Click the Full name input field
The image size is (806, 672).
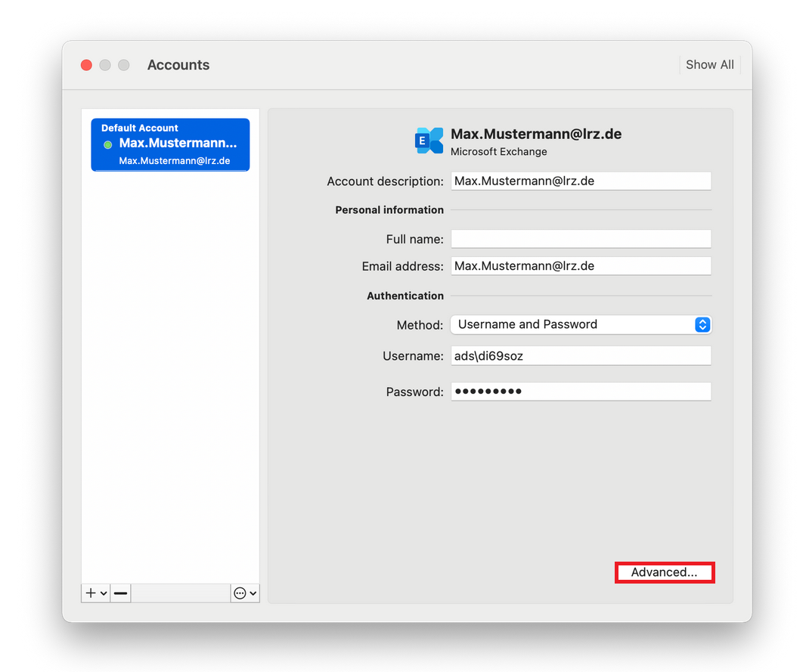581,238
